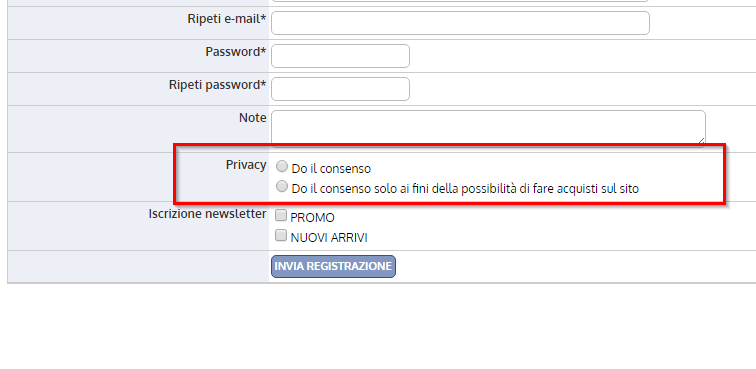The height and width of the screenshot is (369, 756).
Task: Choose the consent-for-purchases-only radio button
Action: coord(282,186)
